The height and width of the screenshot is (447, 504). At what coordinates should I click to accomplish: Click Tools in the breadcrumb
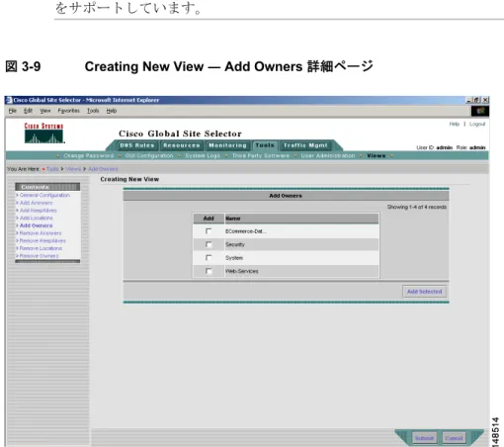pyautogui.click(x=52, y=169)
